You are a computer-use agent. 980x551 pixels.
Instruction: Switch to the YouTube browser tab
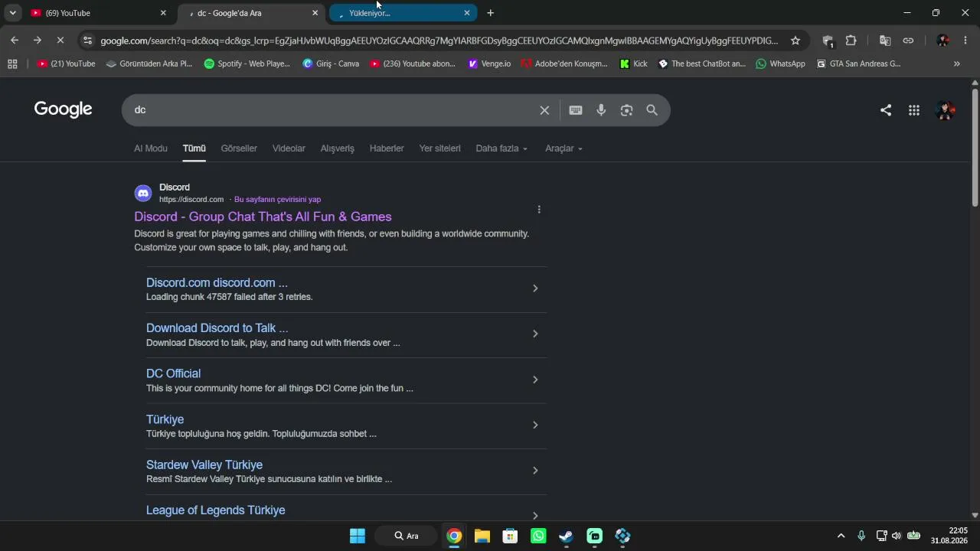pos(99,13)
